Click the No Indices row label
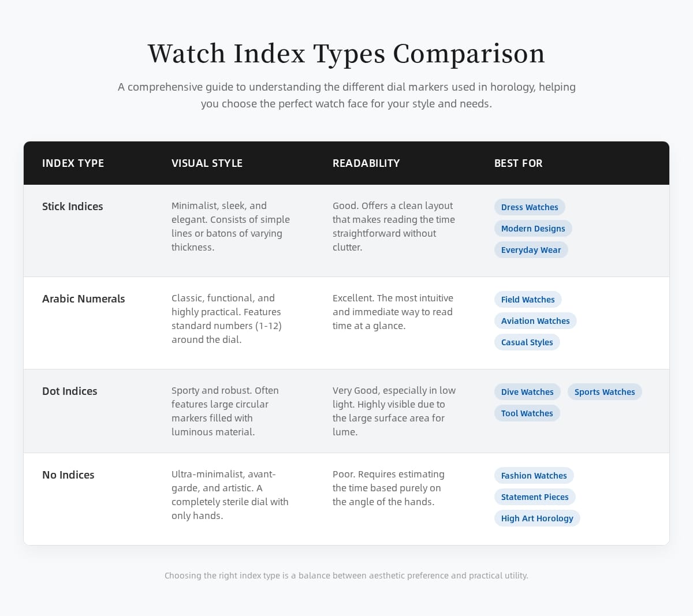 (x=68, y=475)
